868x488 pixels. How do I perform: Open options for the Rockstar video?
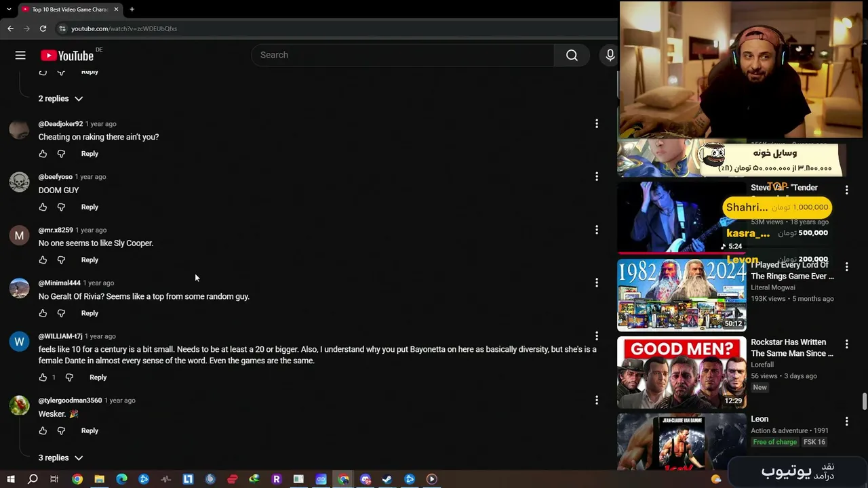tap(846, 344)
